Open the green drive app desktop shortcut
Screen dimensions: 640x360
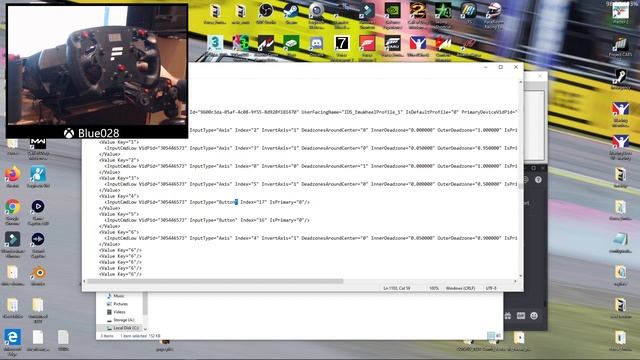(291, 46)
